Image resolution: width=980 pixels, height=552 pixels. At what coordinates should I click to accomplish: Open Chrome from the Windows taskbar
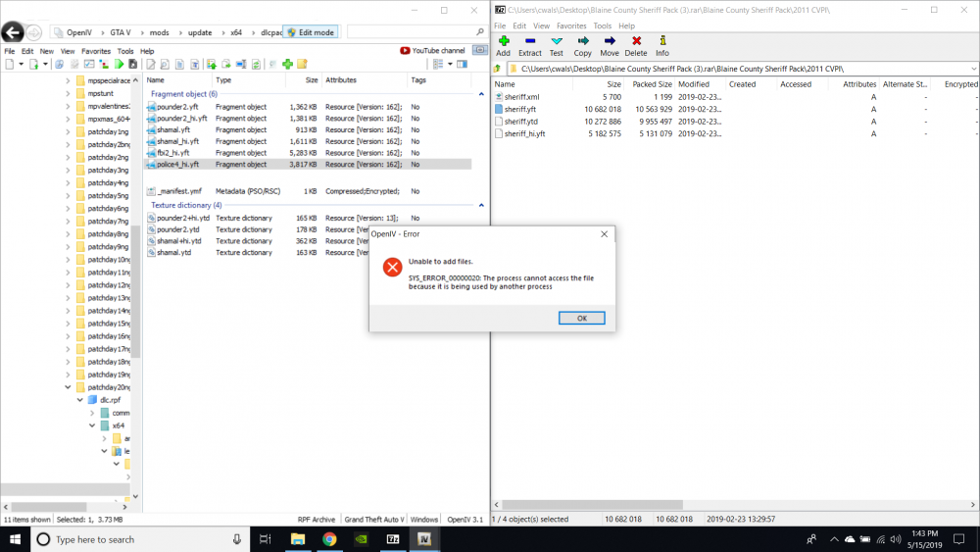tap(329, 539)
